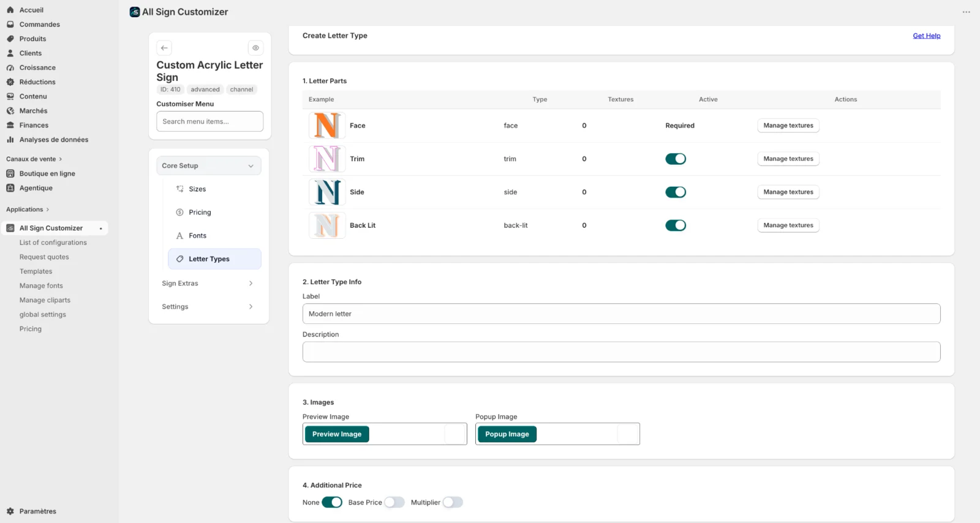Open Paramètres gear icon

point(10,511)
